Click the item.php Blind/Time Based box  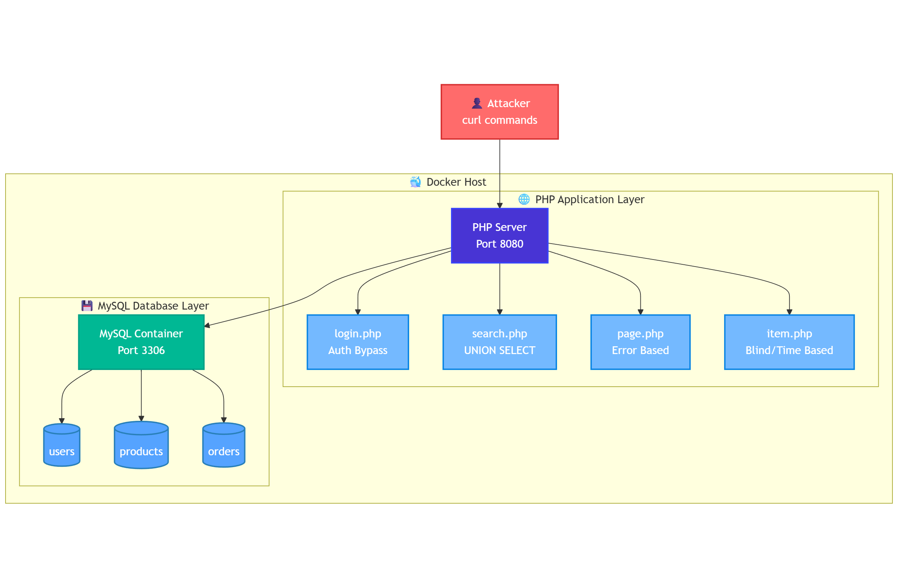click(789, 342)
